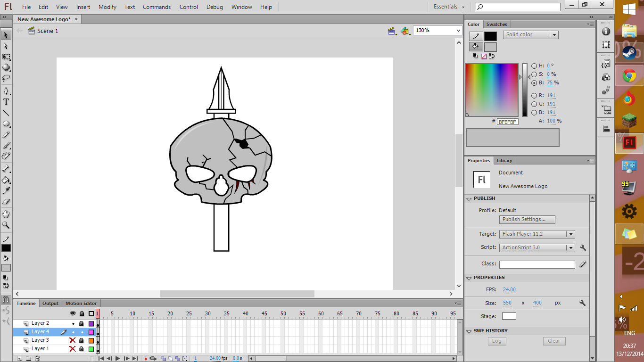Collapse the PUBLISH section
The width and height of the screenshot is (644, 362).
click(469, 199)
